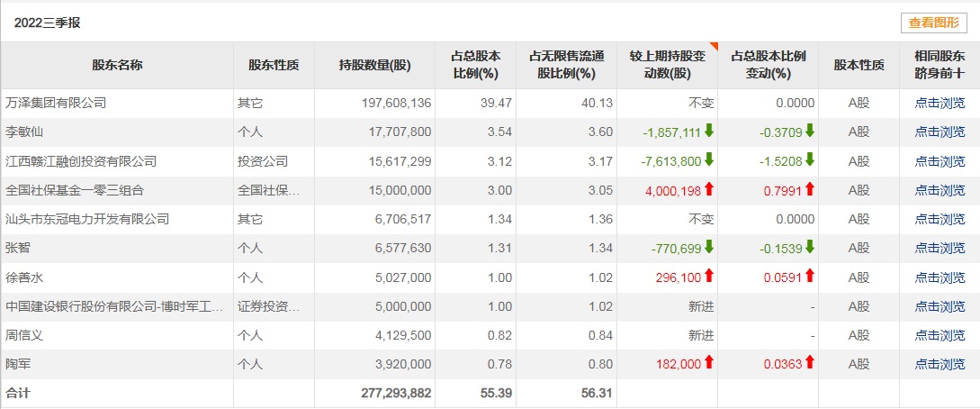Open 点击浏览 link for 万泽集团有限公司
This screenshot has height=409, width=980.
940,104
